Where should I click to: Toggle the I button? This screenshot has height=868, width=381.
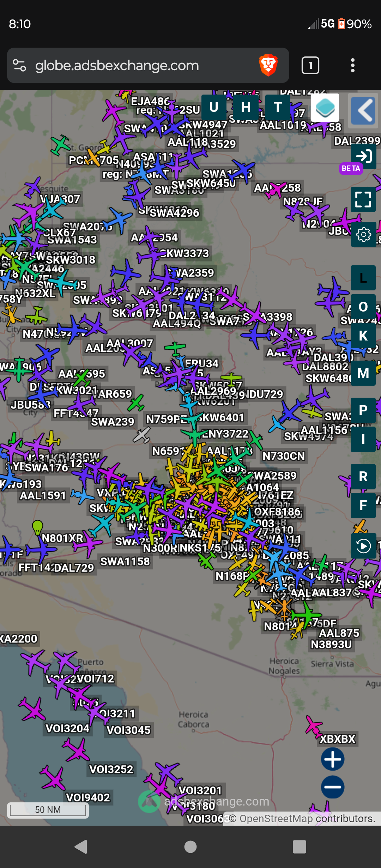tap(363, 439)
